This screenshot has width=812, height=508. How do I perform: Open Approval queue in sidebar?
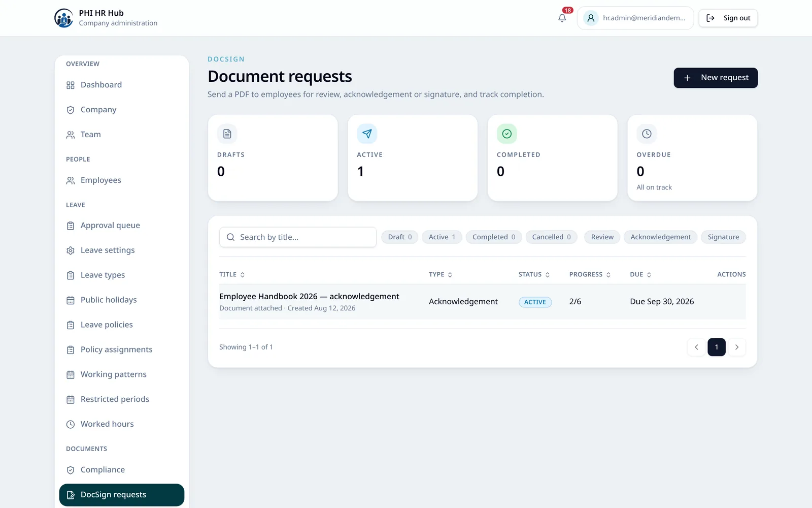122,226
